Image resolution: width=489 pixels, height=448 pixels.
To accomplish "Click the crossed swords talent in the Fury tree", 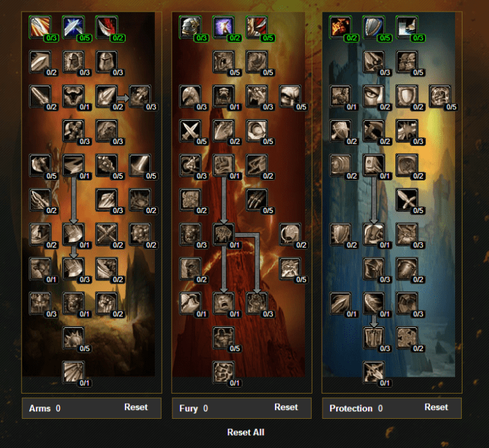I will coord(191,130).
